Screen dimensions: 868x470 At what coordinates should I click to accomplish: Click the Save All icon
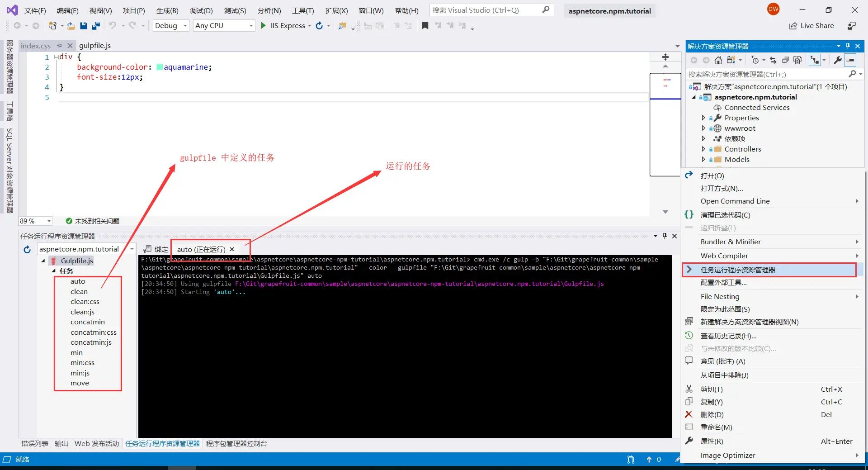tap(95, 26)
